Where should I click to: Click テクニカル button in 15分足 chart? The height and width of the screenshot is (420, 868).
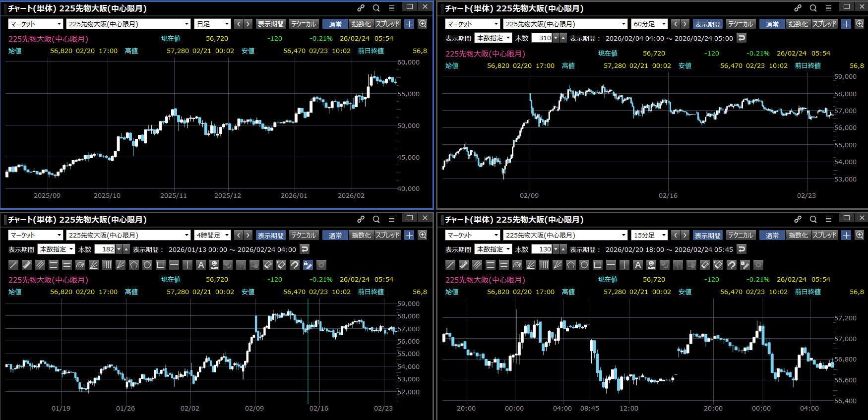pos(740,235)
